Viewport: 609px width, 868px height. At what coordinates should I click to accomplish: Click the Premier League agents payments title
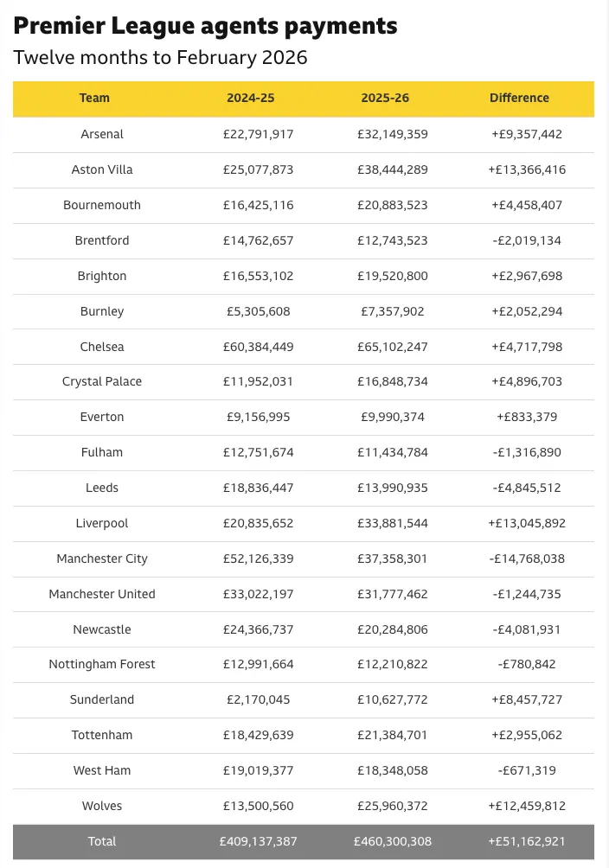[205, 26]
